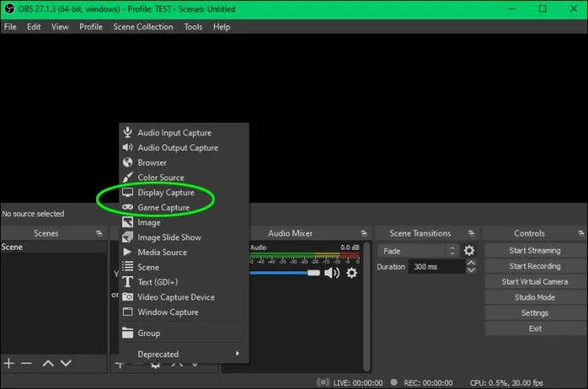This screenshot has width=588, height=389.
Task: Undock the Scenes panel
Action: pyautogui.click(x=99, y=233)
